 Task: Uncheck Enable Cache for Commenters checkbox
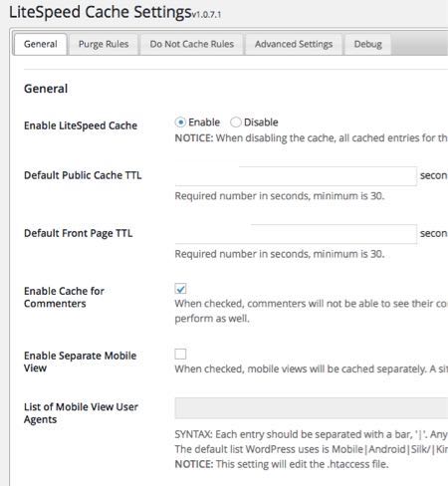pos(180,289)
